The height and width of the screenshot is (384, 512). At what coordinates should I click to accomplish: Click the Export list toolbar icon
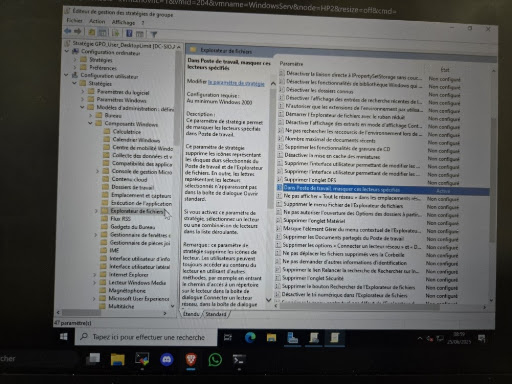click(116, 33)
